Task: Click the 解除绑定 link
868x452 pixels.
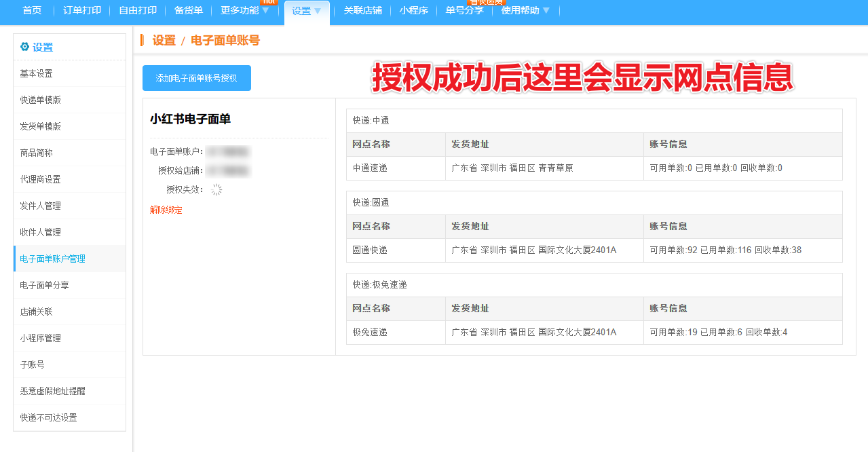Action: [x=166, y=210]
